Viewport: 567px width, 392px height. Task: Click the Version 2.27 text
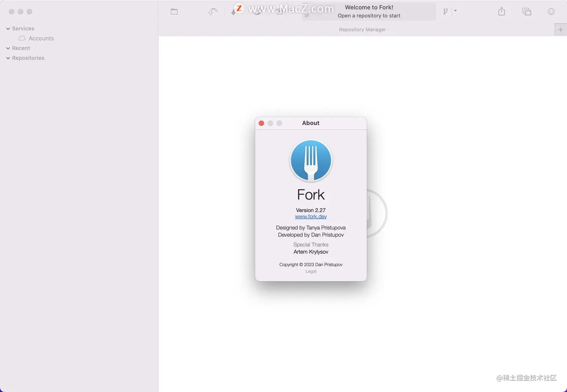pyautogui.click(x=311, y=210)
